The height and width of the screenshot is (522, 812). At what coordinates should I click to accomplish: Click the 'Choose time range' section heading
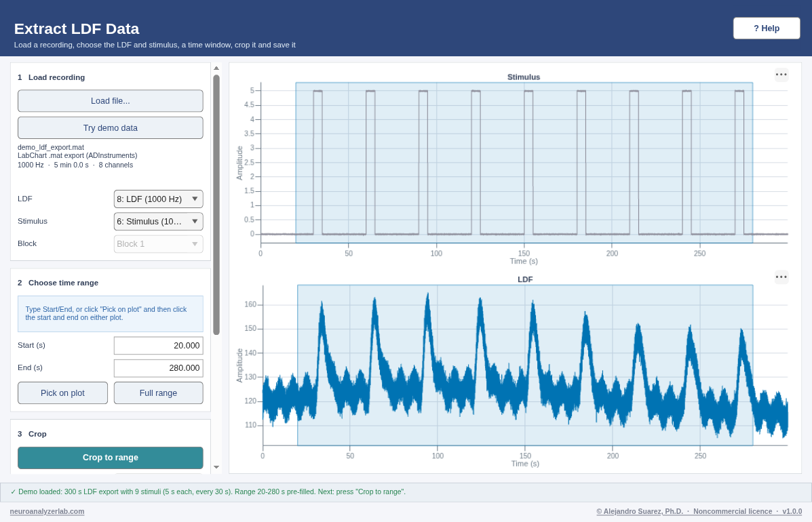tap(63, 283)
